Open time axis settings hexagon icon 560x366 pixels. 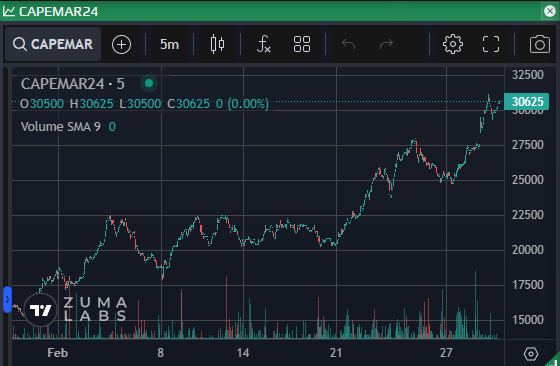point(531,354)
